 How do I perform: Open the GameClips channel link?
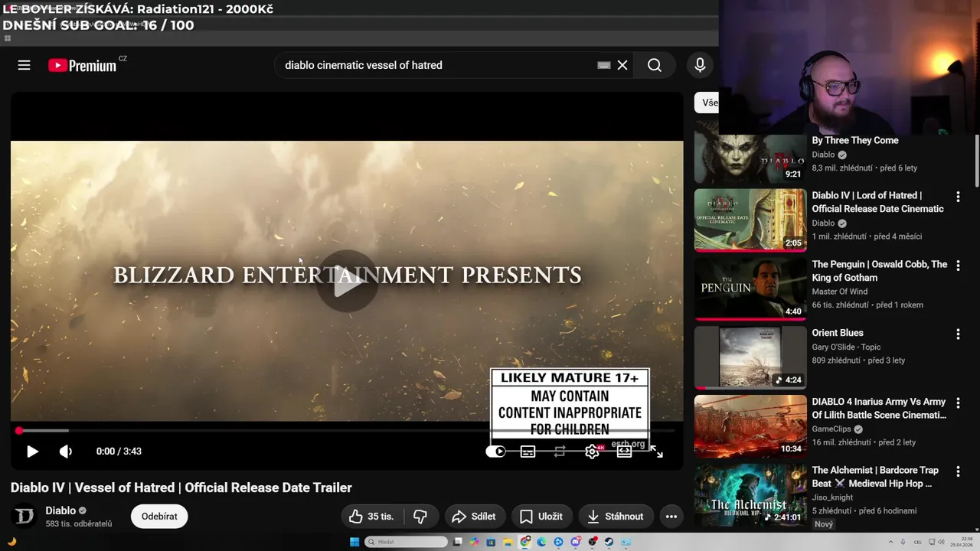[x=833, y=429]
